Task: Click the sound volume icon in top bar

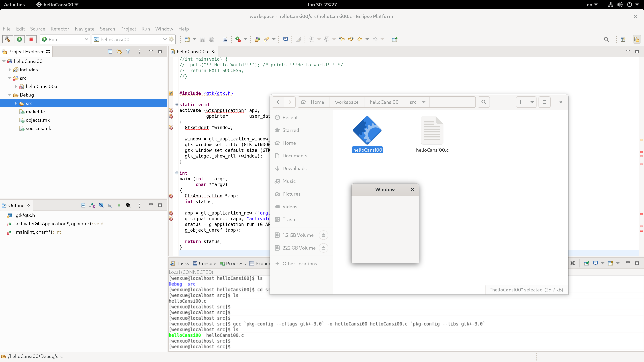Action: [620, 5]
